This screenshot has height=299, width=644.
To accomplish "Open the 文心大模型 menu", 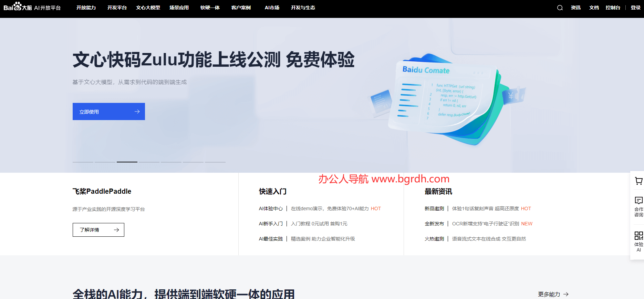I will 148,8.
